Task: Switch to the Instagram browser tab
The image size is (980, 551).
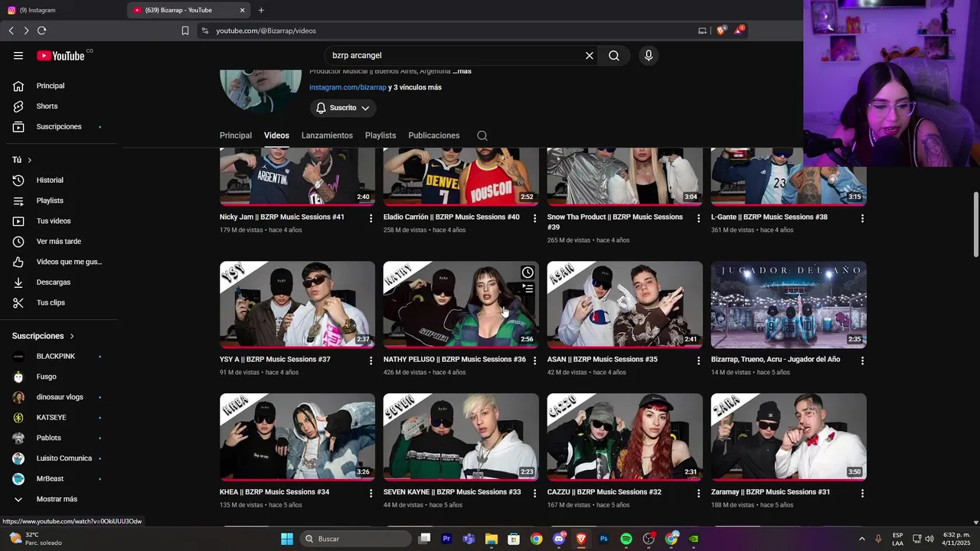Action: point(63,10)
